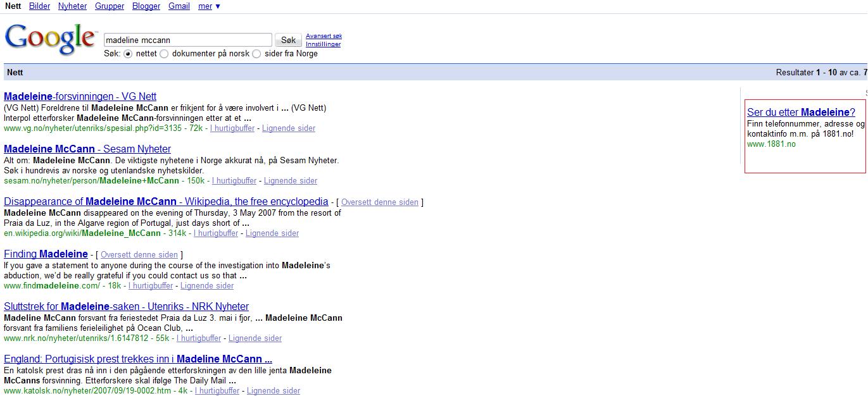Open the 'Finding Madeleine' result

point(46,254)
